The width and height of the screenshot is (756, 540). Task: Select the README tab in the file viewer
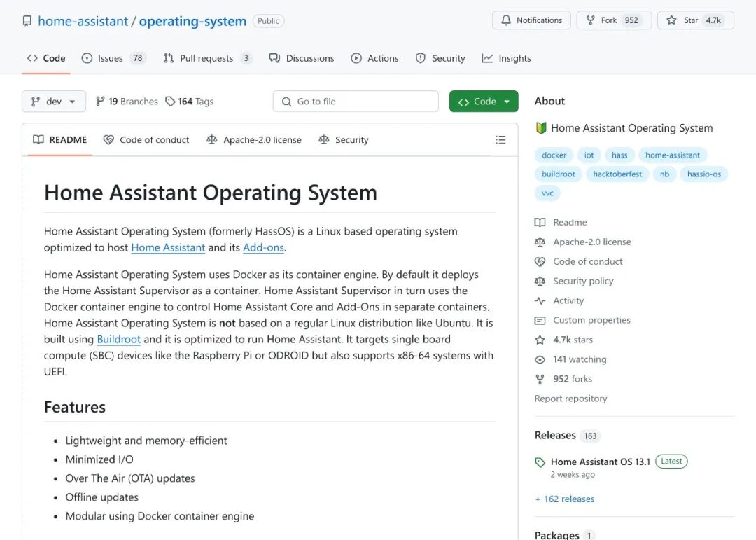click(x=59, y=140)
